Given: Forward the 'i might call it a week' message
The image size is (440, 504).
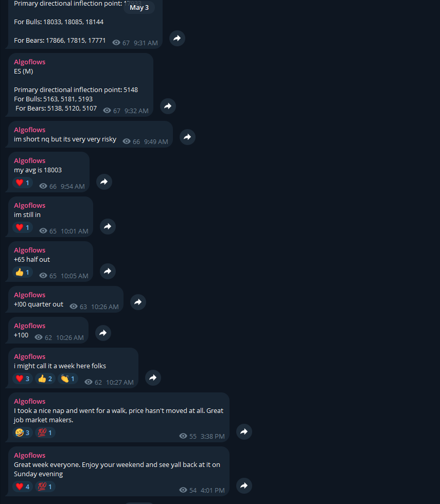Looking at the screenshot, I should [x=153, y=377].
